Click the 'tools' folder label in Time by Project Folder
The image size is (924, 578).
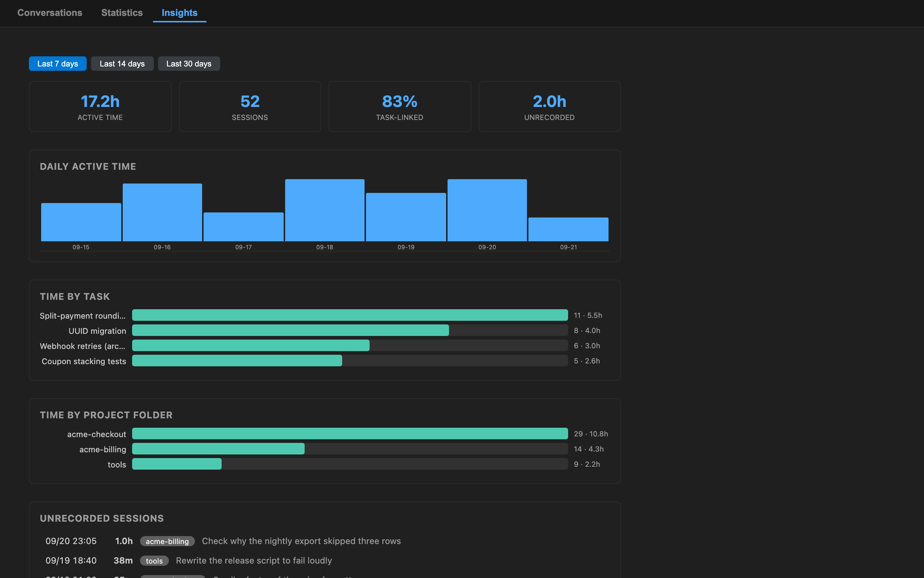[x=117, y=465]
